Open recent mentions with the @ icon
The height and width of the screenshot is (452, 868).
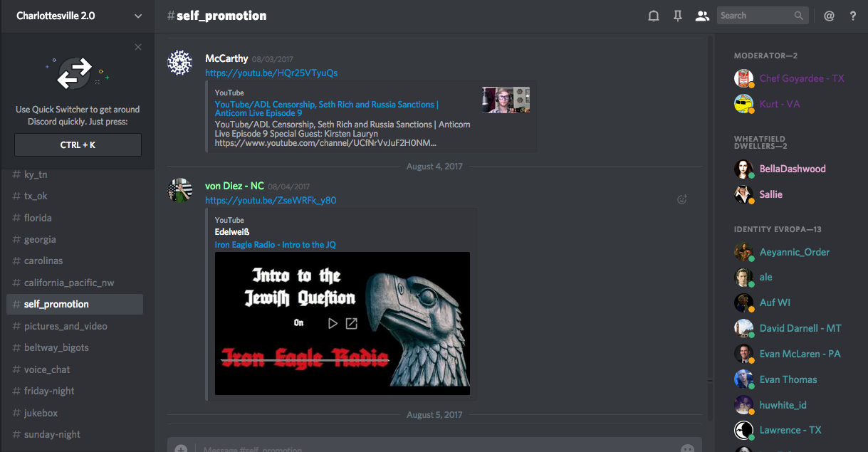tap(829, 16)
